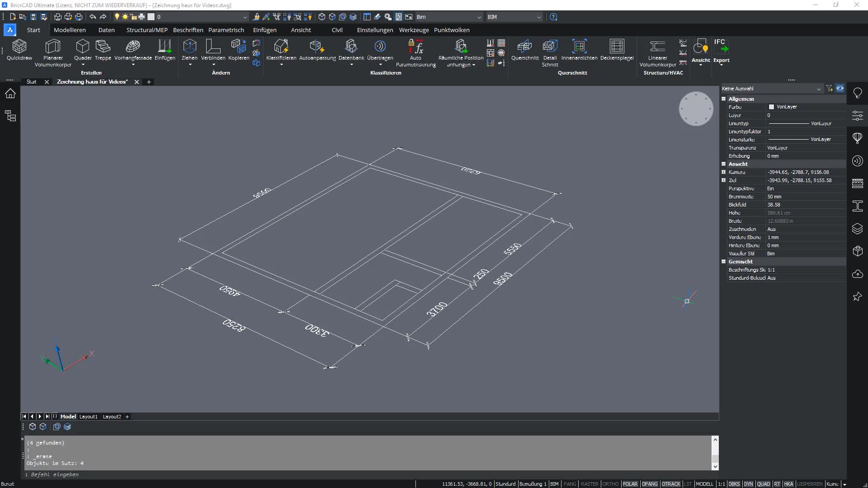This screenshot has width=868, height=488.
Task: Open the Parametrisch ribbon tab
Action: [x=226, y=30]
